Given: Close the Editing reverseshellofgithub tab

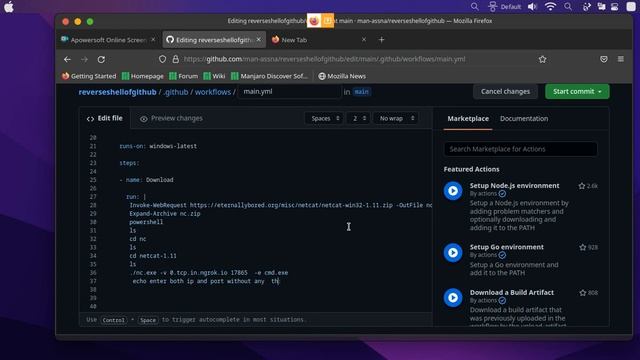Looking at the screenshot, I should pyautogui.click(x=258, y=40).
